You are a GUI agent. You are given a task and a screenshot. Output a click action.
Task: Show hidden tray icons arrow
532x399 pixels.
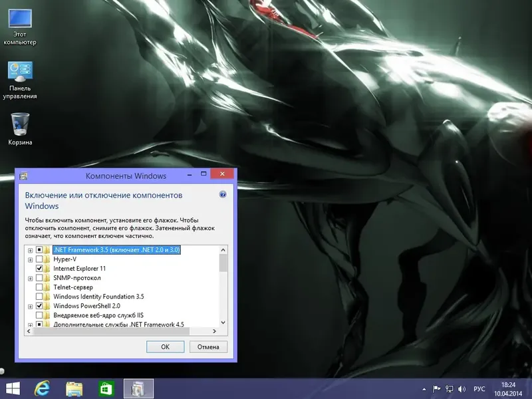(424, 389)
